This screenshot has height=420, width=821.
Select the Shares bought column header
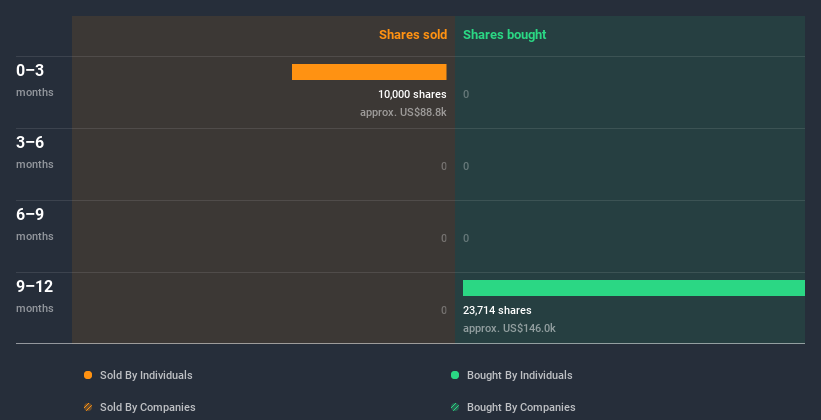(x=504, y=35)
